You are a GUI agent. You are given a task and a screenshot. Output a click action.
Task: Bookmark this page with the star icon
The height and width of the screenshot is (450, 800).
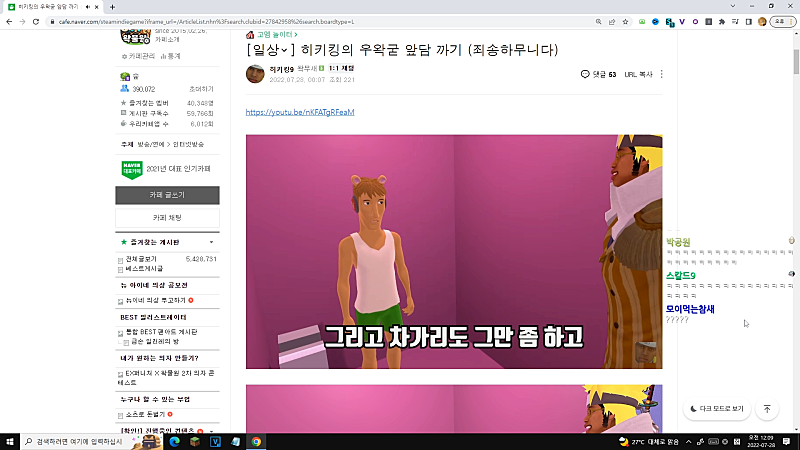(625, 22)
